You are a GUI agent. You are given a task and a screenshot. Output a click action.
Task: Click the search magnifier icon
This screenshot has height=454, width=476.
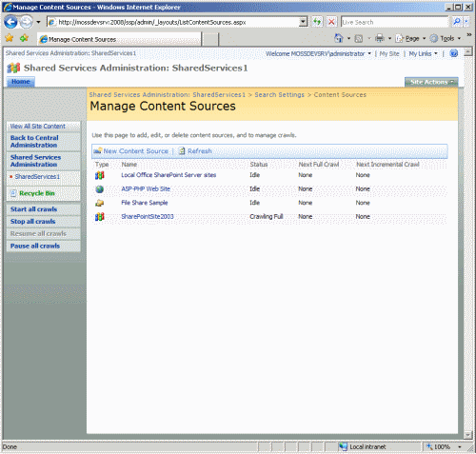click(x=457, y=22)
